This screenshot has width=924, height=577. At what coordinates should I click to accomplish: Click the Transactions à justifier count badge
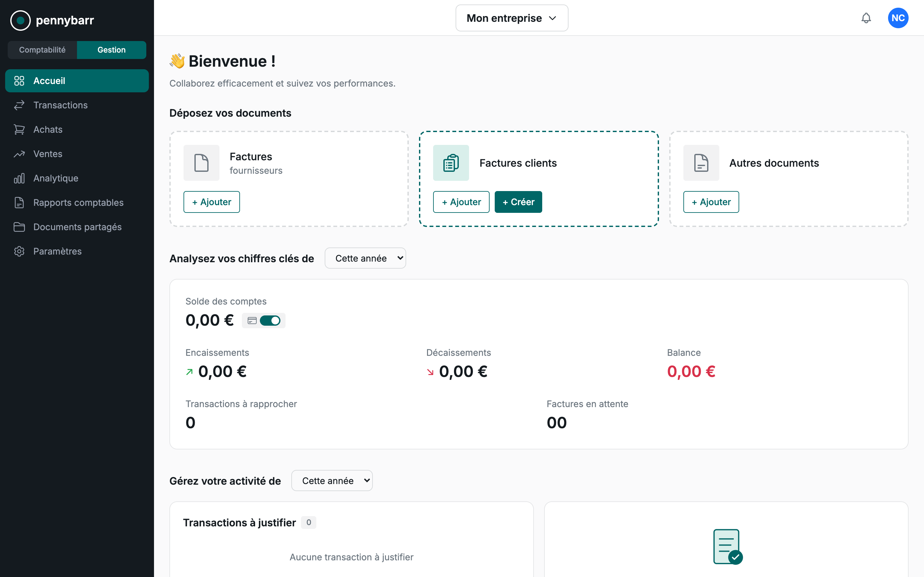click(309, 523)
